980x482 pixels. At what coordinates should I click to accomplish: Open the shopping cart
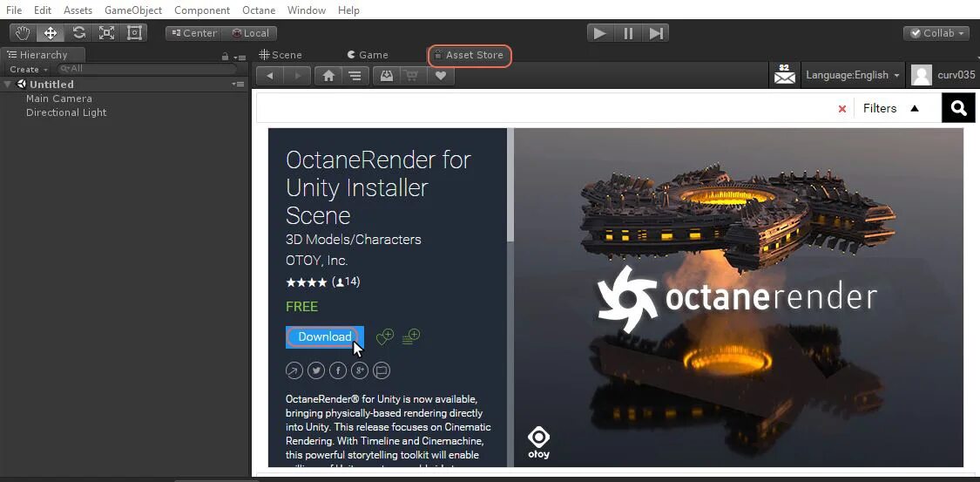pos(412,76)
